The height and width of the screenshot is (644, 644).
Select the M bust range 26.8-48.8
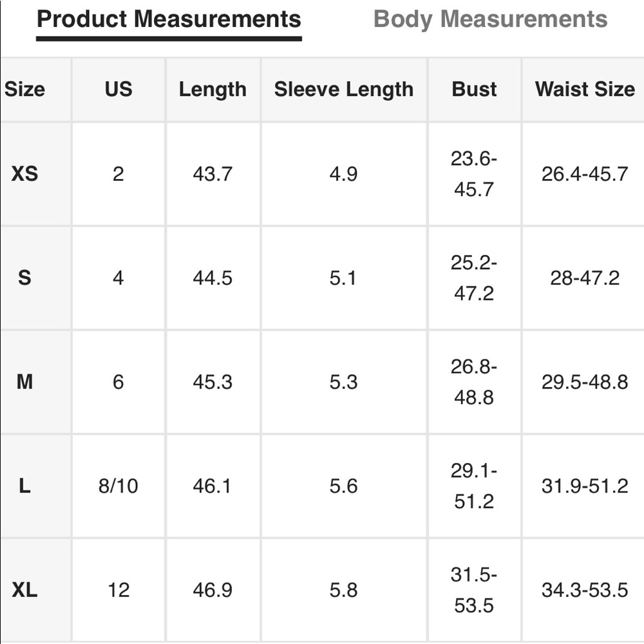tap(474, 382)
